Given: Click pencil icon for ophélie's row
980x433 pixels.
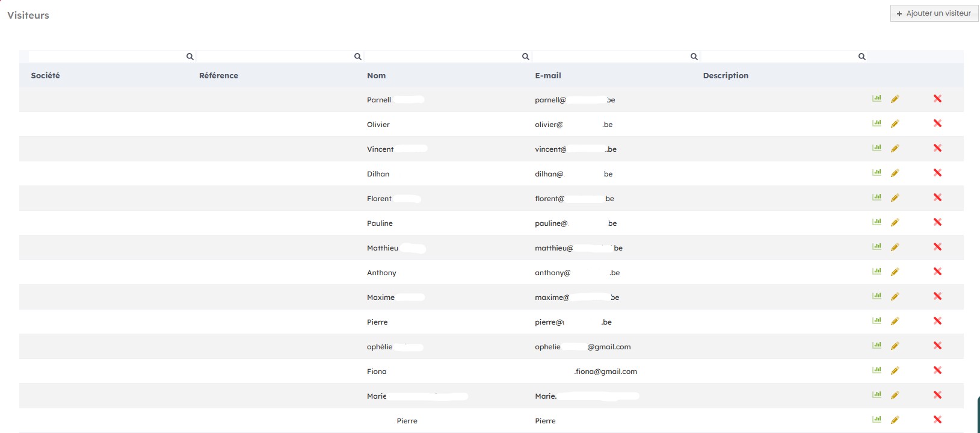Looking at the screenshot, I should (x=895, y=346).
